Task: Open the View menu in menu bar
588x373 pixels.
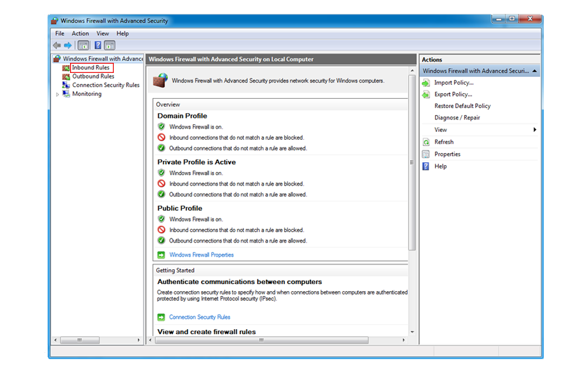Action: tap(103, 34)
